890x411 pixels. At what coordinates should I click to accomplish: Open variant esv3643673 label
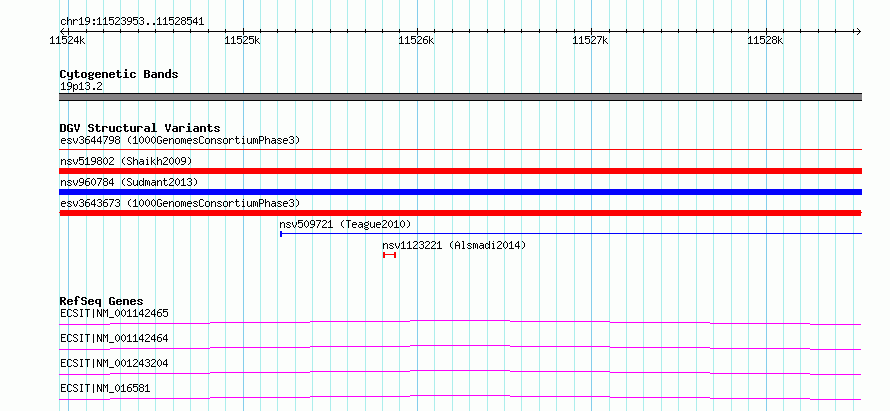coord(180,203)
